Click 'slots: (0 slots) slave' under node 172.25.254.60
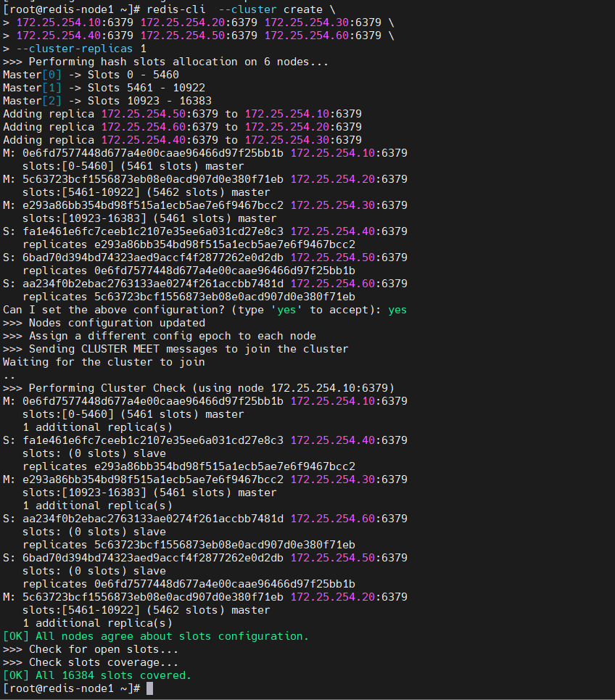615x700 pixels. pyautogui.click(x=94, y=532)
